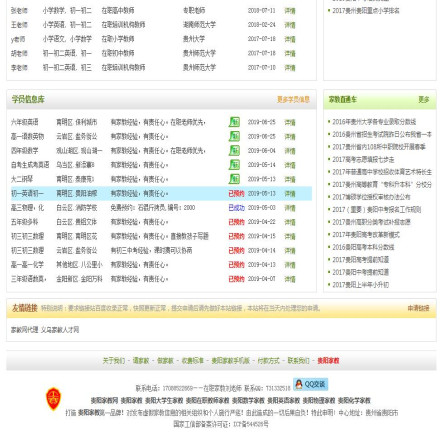This screenshot has width=440, height=440.
Task: Click the 新 icon in the 云岩区 高一 row
Action: point(234,136)
